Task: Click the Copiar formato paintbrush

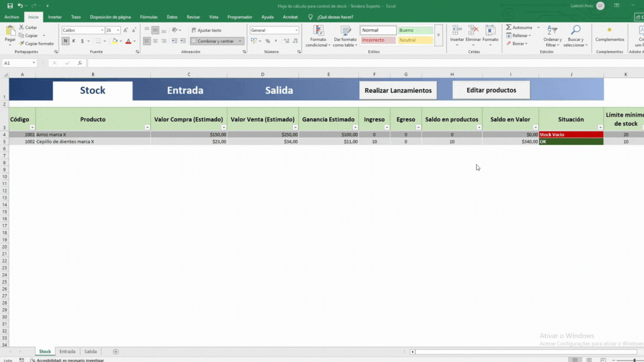Action: [x=21, y=44]
